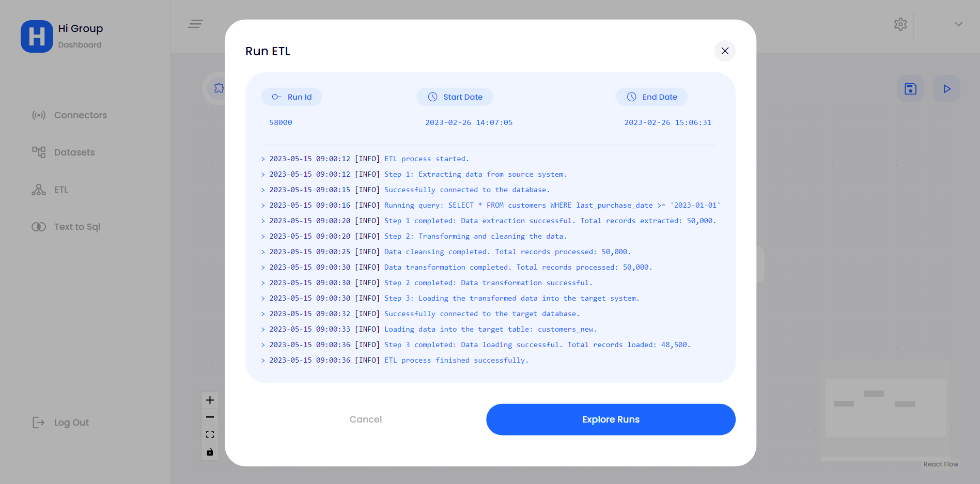980x484 pixels.
Task: Expand 'Data cleansing completed' log line
Action: click(263, 252)
